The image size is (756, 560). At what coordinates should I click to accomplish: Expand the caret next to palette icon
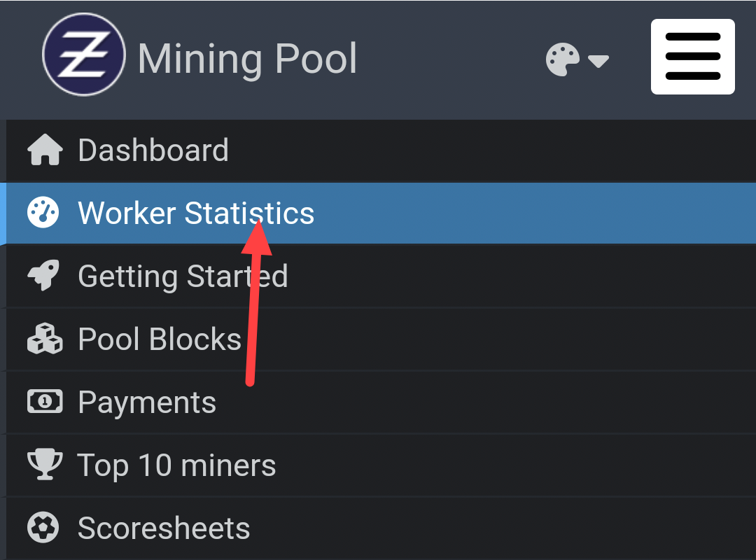coord(598,62)
